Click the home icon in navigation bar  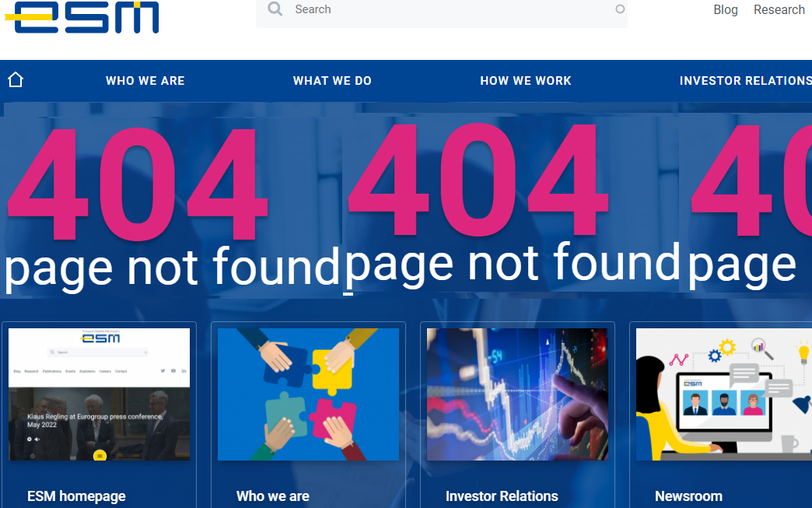[16, 80]
